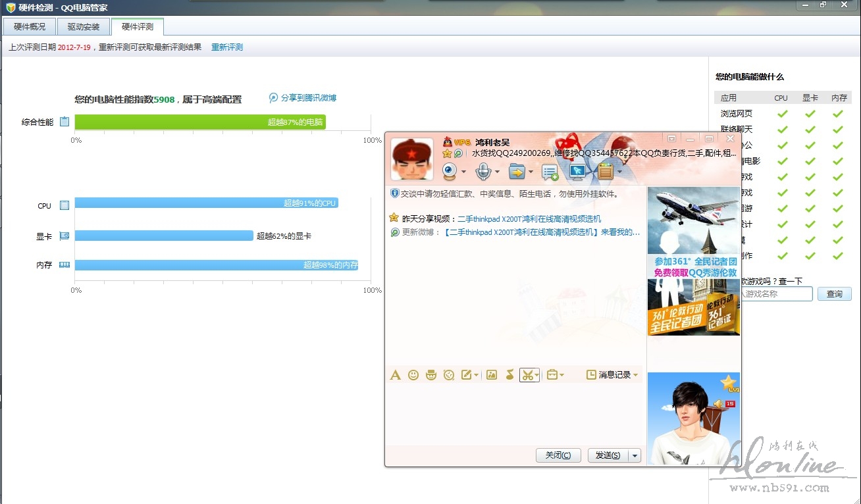
Task: Click the star level icon under contact name
Action: click(447, 153)
